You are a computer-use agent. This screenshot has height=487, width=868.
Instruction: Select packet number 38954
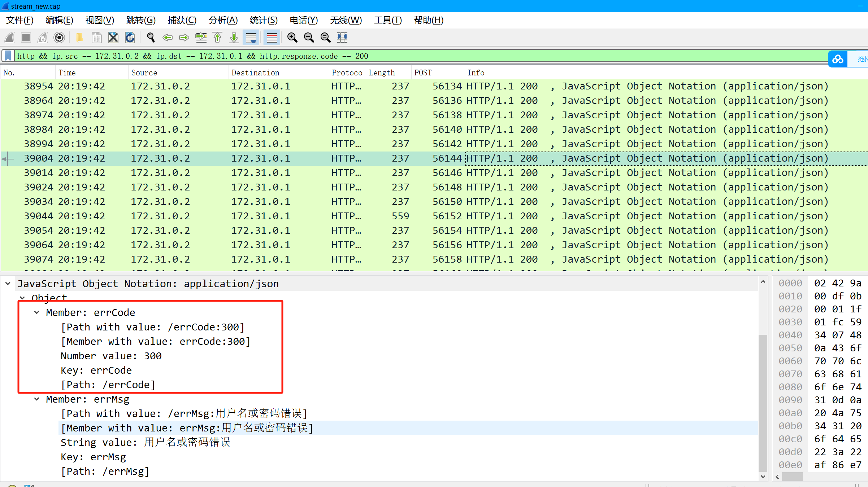tap(434, 86)
